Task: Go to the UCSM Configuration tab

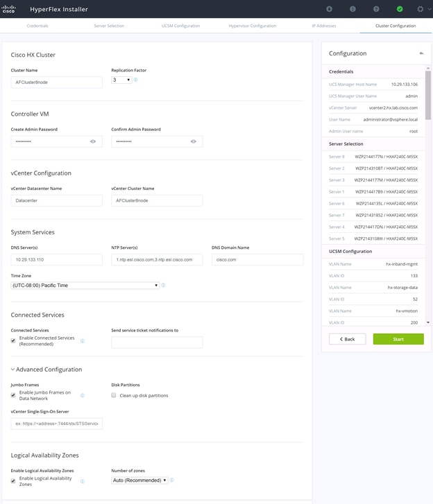Action: (181, 26)
